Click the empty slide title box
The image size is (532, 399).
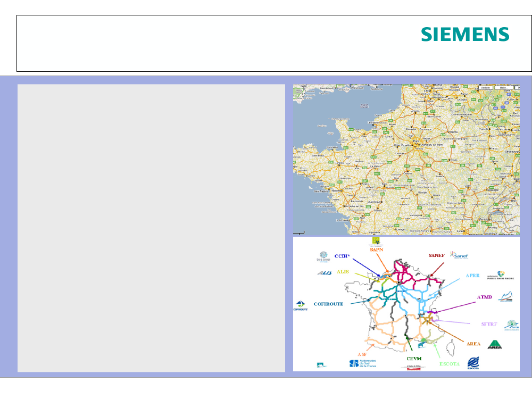[274, 44]
